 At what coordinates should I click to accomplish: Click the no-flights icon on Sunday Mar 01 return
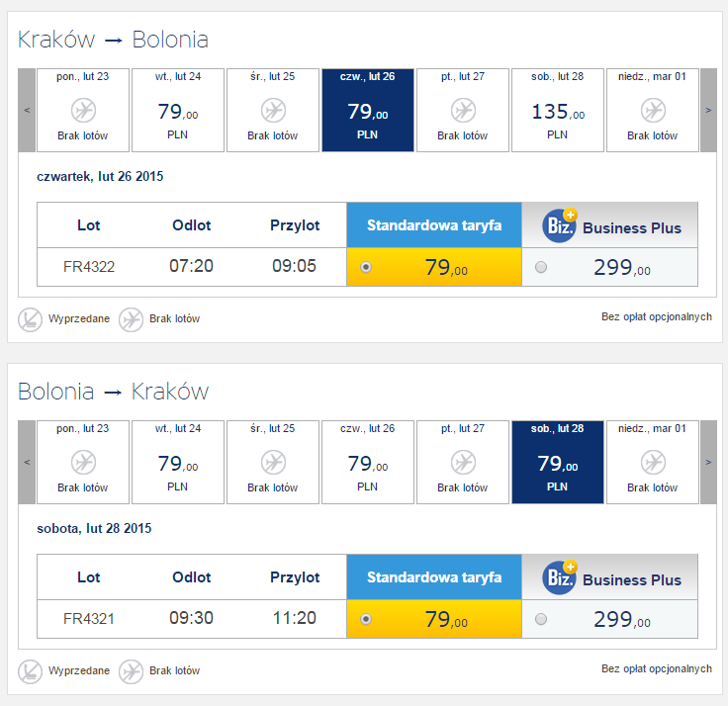point(652,463)
